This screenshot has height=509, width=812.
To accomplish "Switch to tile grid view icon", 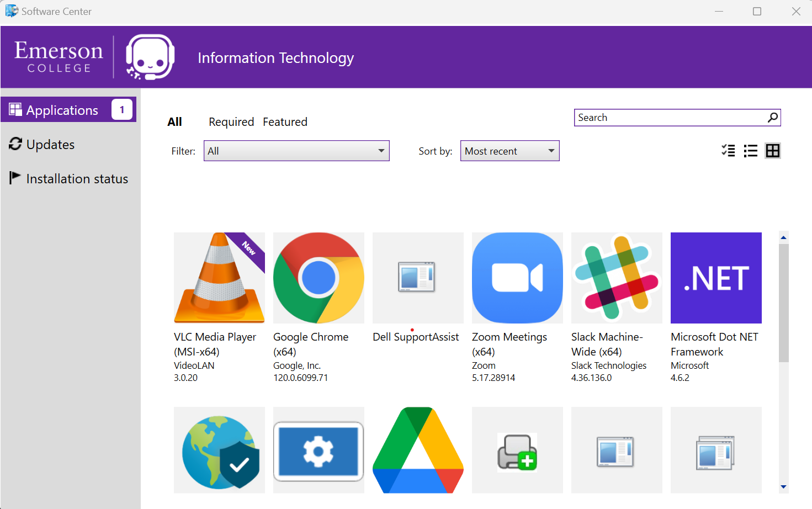I will click(773, 151).
